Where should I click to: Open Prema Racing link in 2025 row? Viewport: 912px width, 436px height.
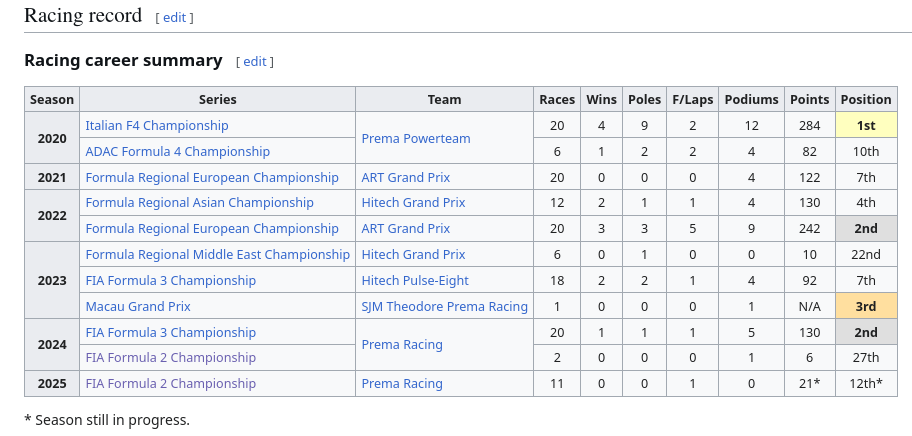402,384
